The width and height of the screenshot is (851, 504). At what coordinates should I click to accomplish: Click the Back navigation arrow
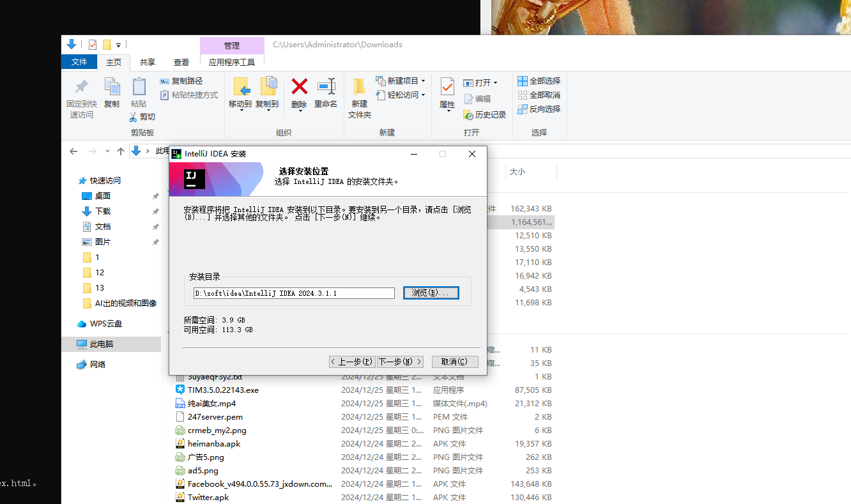click(x=73, y=151)
